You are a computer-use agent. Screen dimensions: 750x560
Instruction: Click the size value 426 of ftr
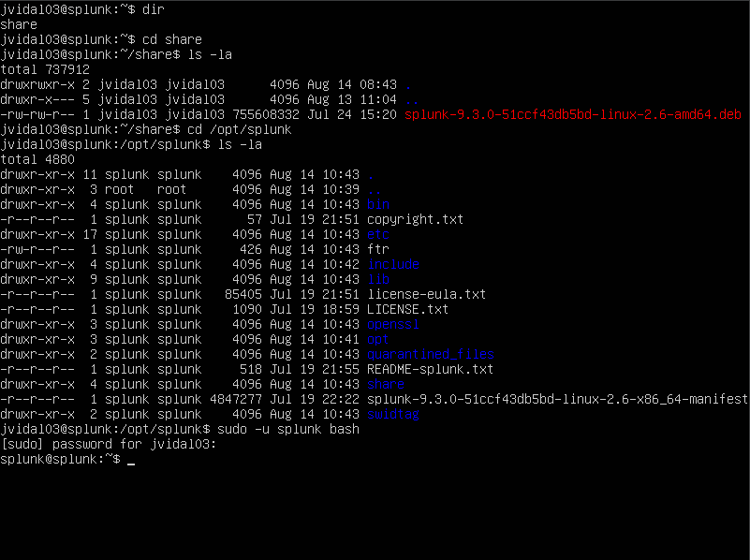tap(251, 250)
